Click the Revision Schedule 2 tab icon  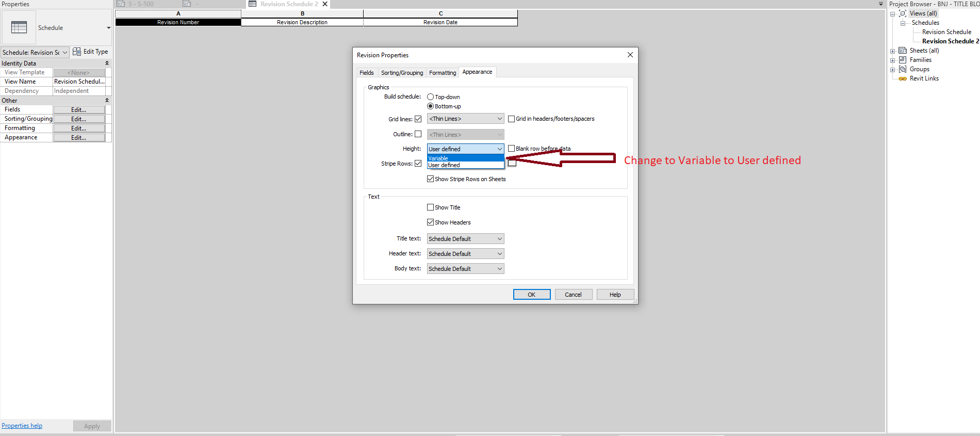(x=253, y=4)
